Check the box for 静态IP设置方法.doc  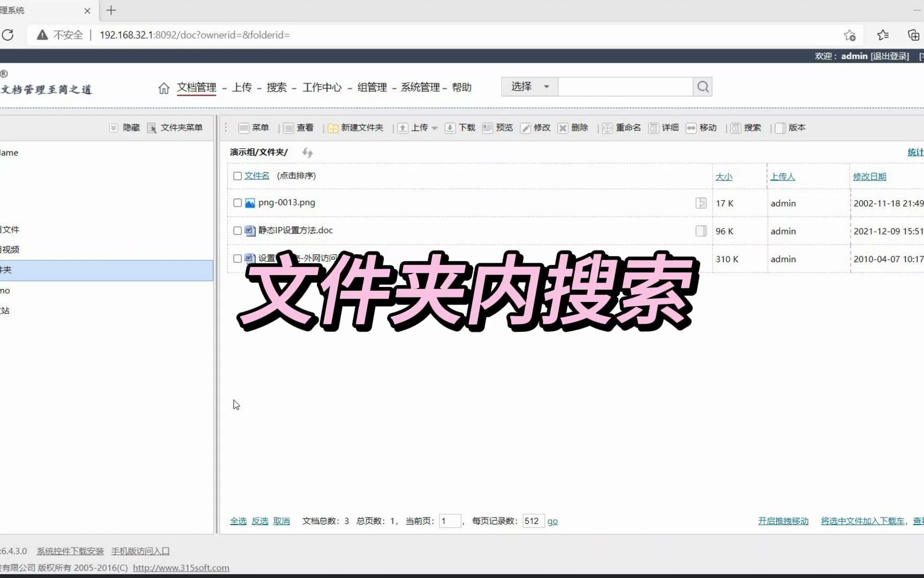pos(237,231)
